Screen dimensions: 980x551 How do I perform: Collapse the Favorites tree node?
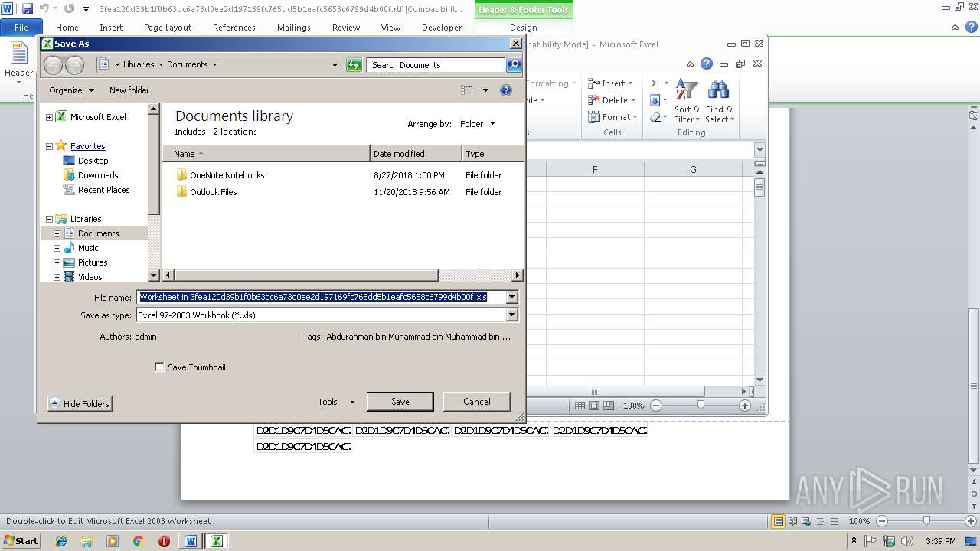(50, 146)
